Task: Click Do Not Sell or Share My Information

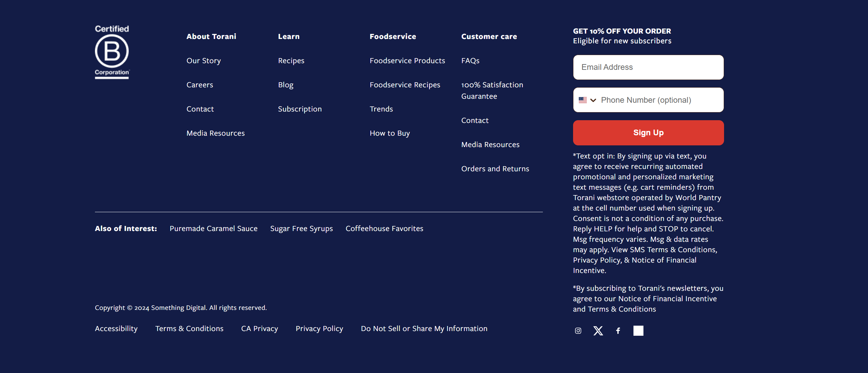Action: [x=424, y=328]
